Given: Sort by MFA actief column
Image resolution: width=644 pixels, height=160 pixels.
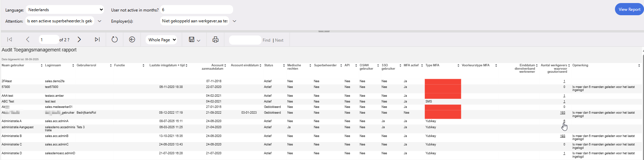Looking at the screenshot, I should click(x=422, y=65).
